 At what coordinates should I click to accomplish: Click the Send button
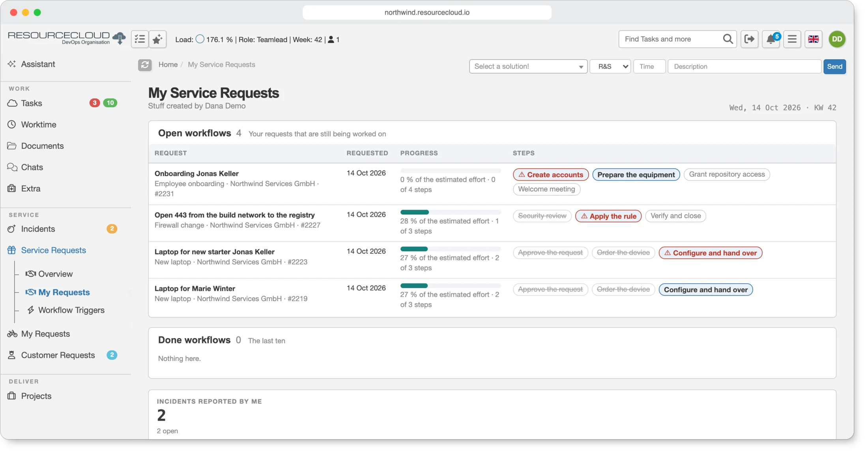pyautogui.click(x=834, y=66)
